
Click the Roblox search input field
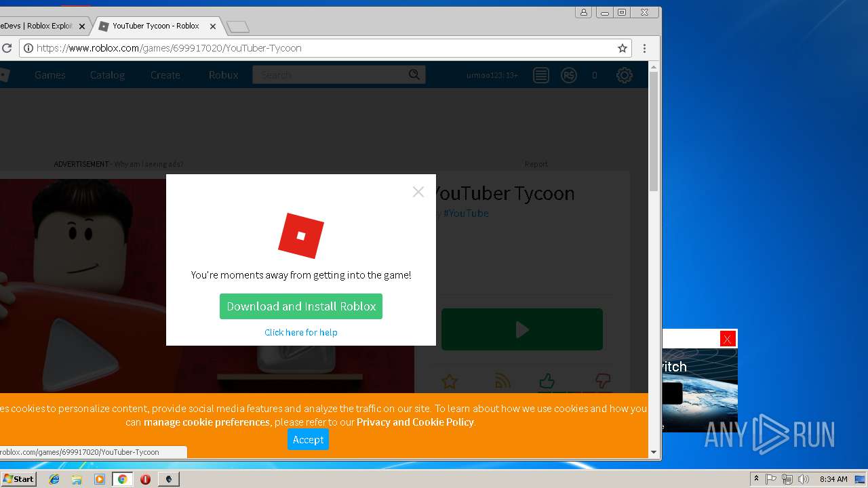point(331,75)
